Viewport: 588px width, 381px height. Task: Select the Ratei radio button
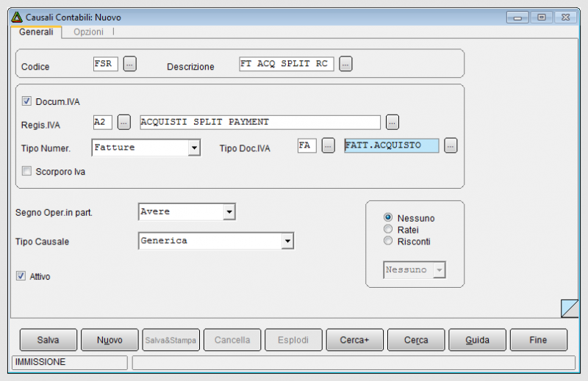click(388, 229)
